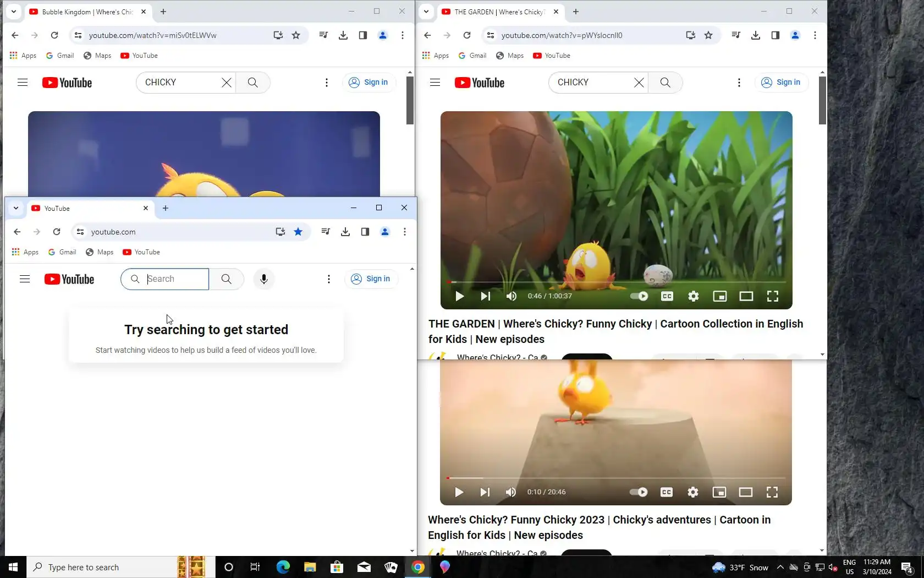Open Chrome menu in front youtube.com window
The height and width of the screenshot is (578, 924).
coord(405,232)
